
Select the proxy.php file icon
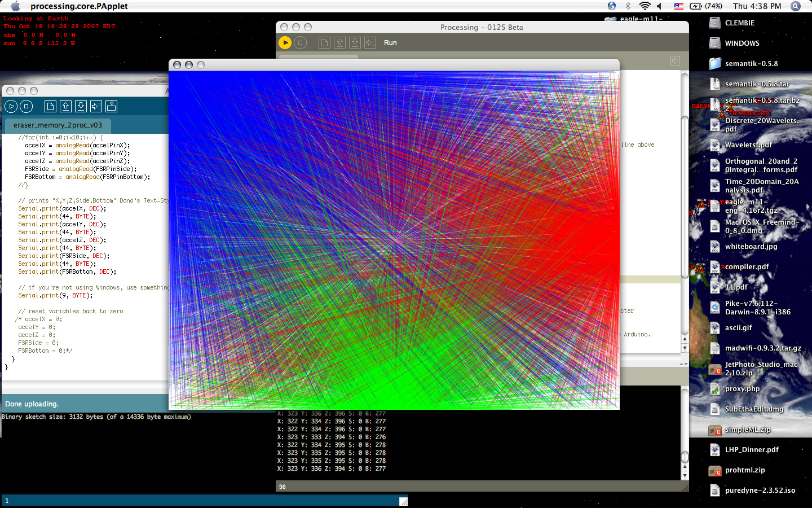[x=715, y=389]
